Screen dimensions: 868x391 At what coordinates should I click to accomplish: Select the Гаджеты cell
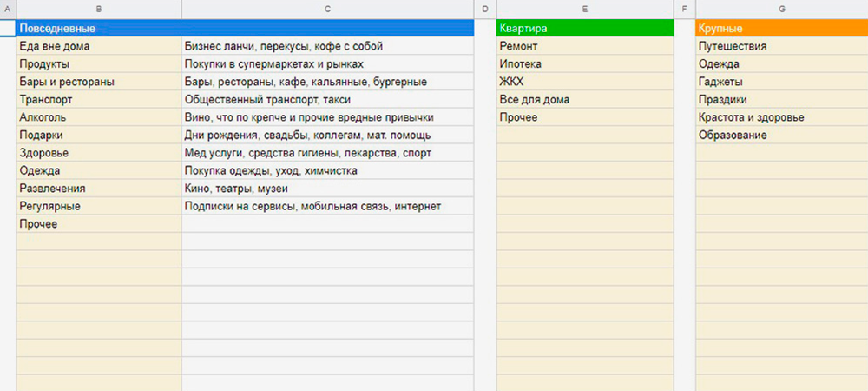782,82
